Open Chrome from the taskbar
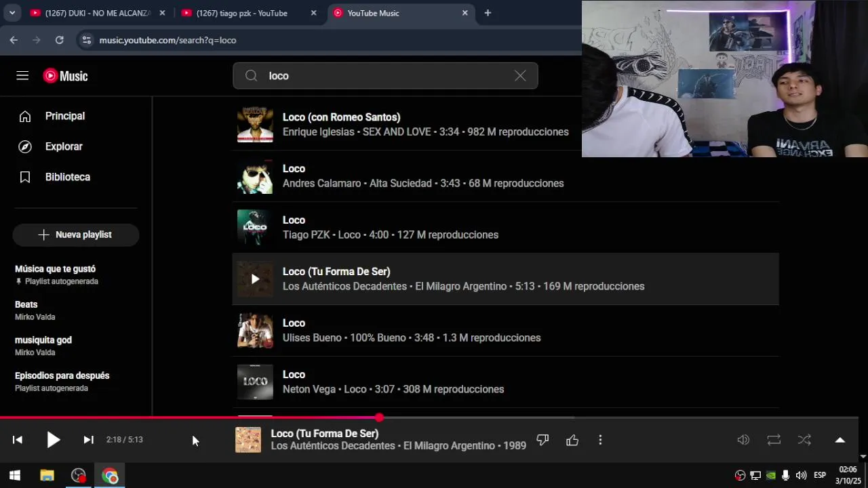 pyautogui.click(x=110, y=476)
